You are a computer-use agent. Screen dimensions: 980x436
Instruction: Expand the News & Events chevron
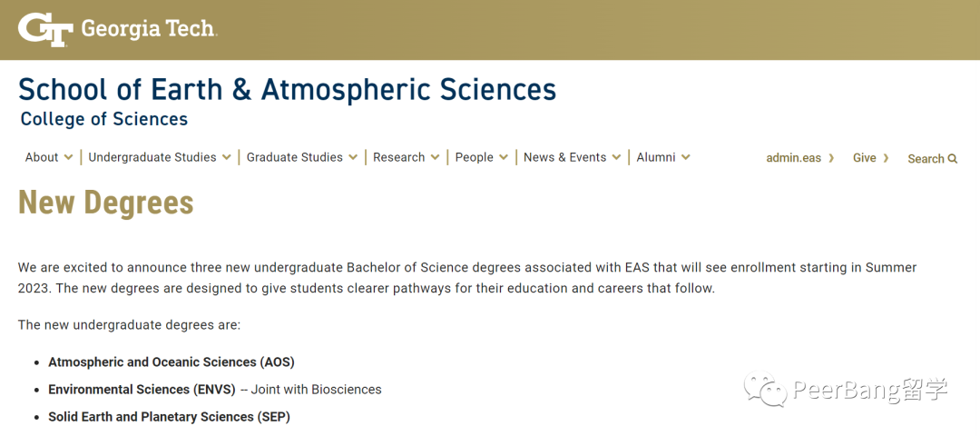(617, 158)
